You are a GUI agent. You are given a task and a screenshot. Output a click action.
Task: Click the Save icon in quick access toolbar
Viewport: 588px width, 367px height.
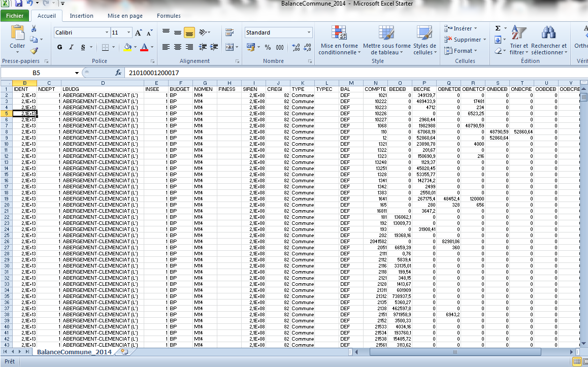tap(18, 4)
